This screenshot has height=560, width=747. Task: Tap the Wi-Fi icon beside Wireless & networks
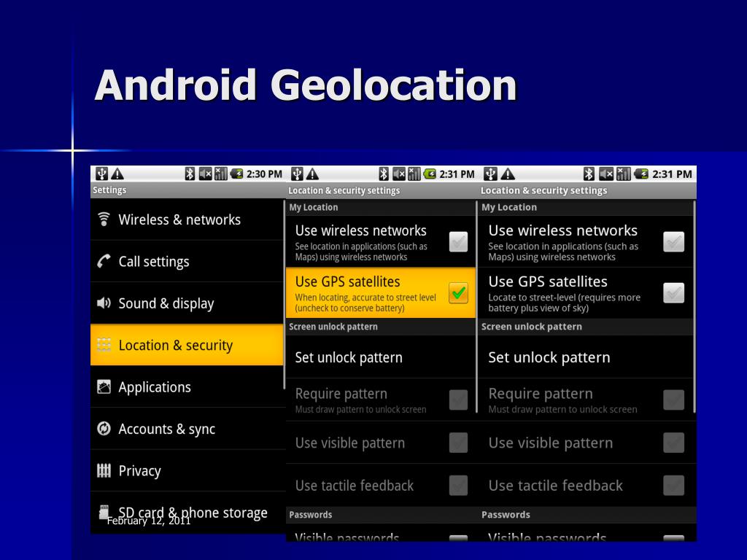click(104, 219)
